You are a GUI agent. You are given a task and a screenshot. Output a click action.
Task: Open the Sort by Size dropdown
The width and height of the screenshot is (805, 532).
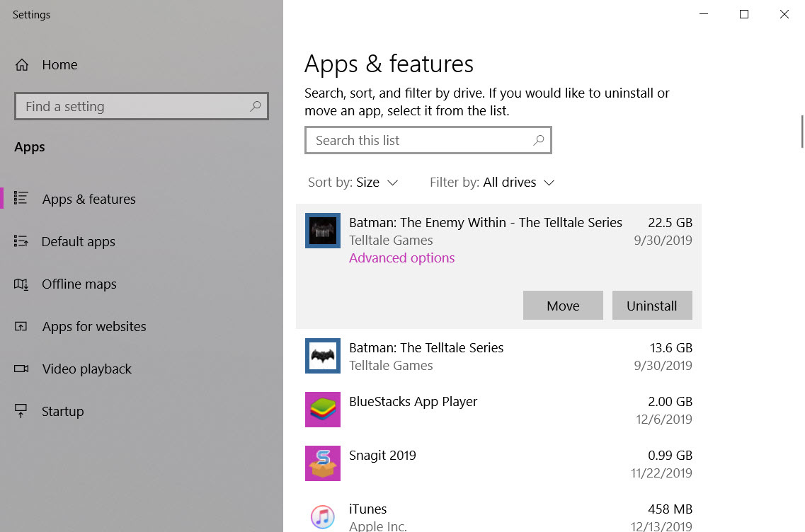(353, 182)
